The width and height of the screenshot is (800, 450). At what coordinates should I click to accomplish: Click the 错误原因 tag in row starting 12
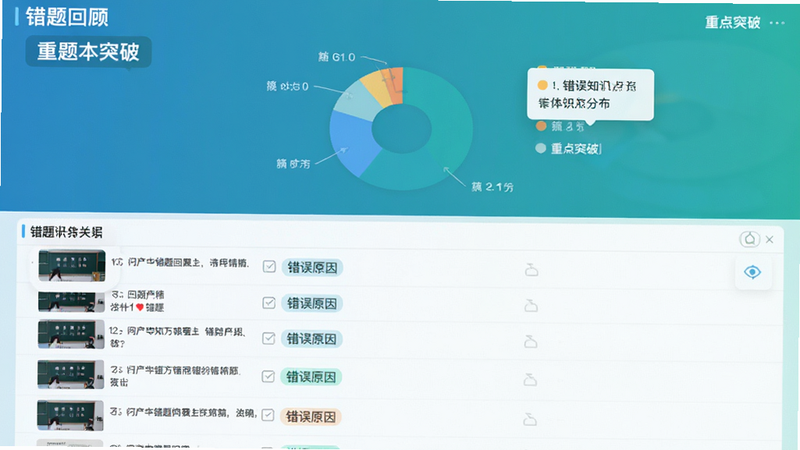click(311, 339)
